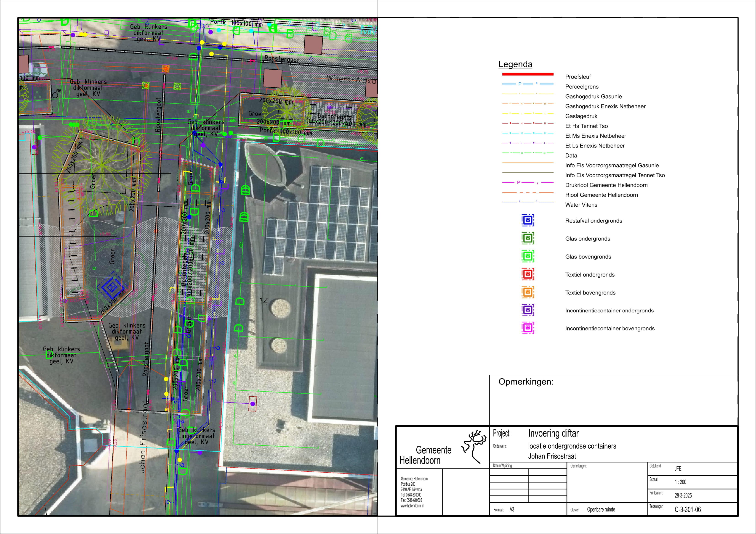Click the orange Textiel bovengronds legend icon
Image resolution: width=756 pixels, height=534 pixels.
527,292
